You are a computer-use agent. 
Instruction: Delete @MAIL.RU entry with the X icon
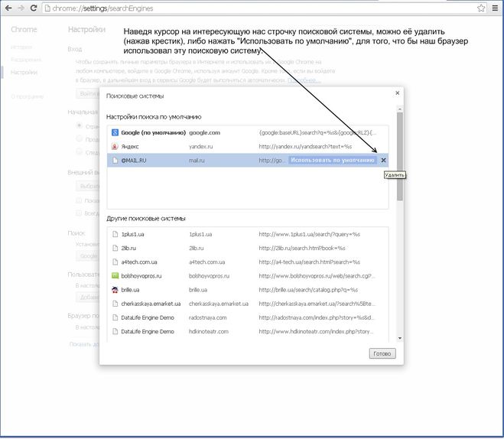pos(384,161)
